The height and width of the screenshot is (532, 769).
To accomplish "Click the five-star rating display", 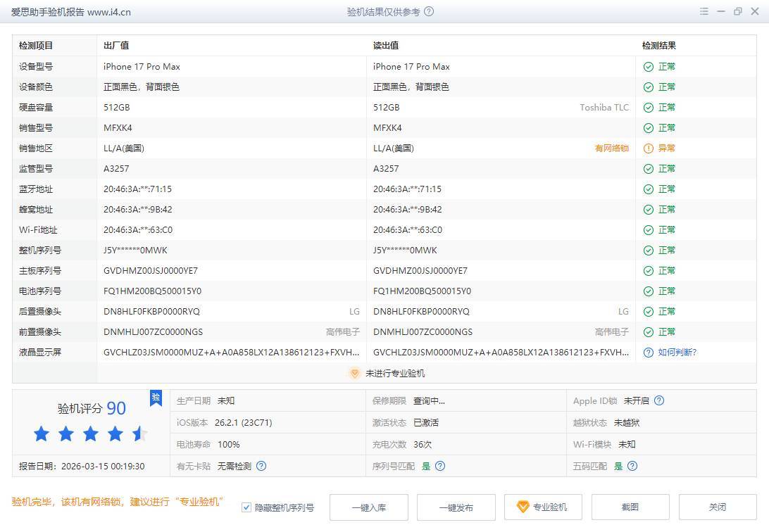I will 90,434.
